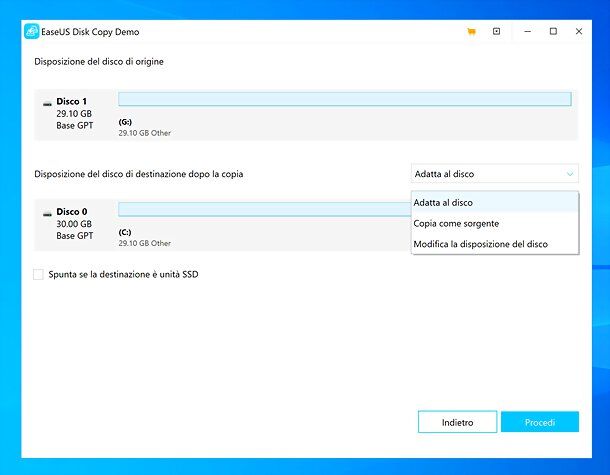Select the Disco 0 C: partition bar
Screen dimensions: 610x475
265,209
